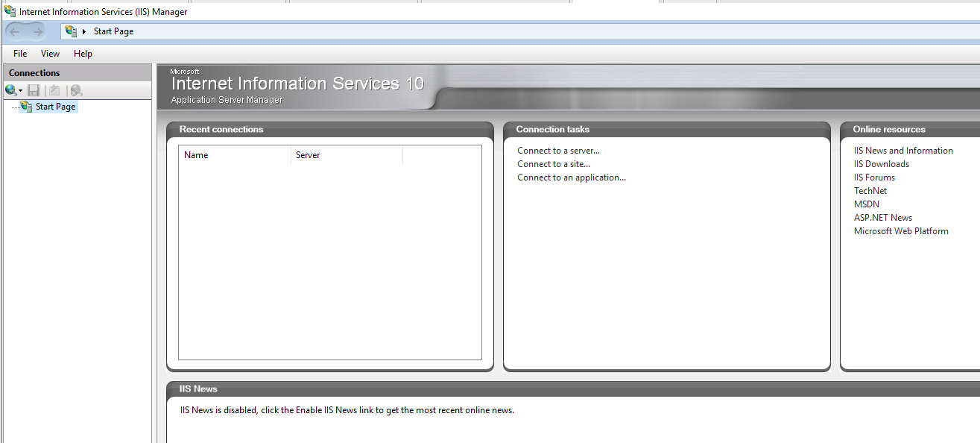
Task: Click the grayed rename icon in Connections toolbar
Action: pyautogui.click(x=54, y=89)
